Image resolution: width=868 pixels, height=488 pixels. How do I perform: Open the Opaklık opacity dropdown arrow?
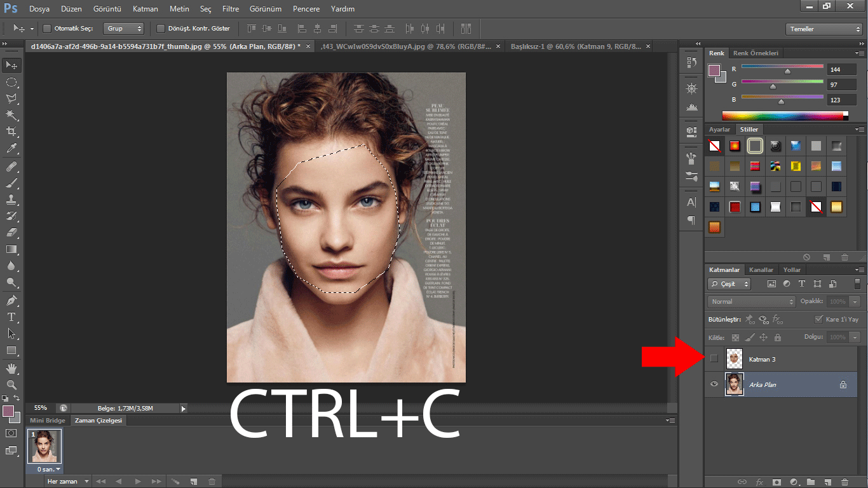click(855, 301)
